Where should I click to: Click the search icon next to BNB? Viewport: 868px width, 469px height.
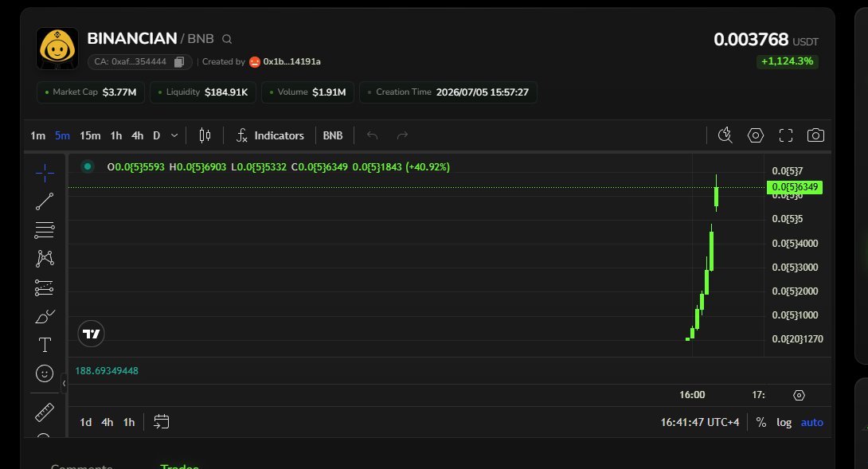click(227, 39)
